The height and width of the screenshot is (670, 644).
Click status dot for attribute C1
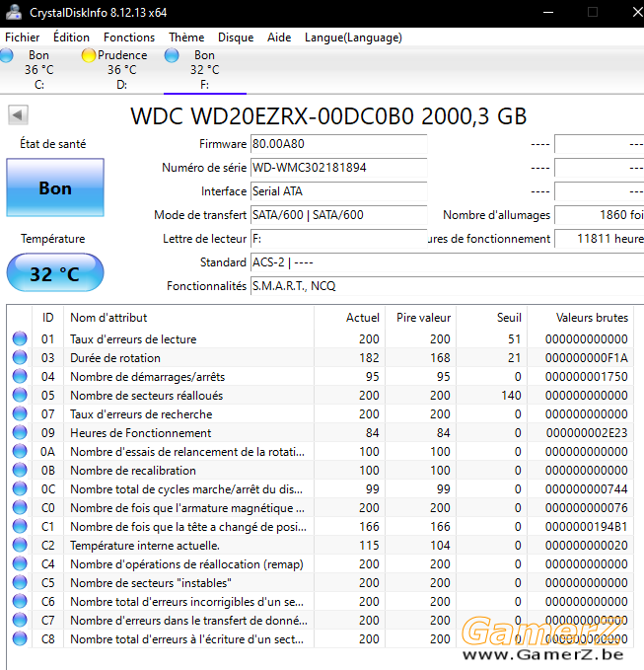point(20,526)
